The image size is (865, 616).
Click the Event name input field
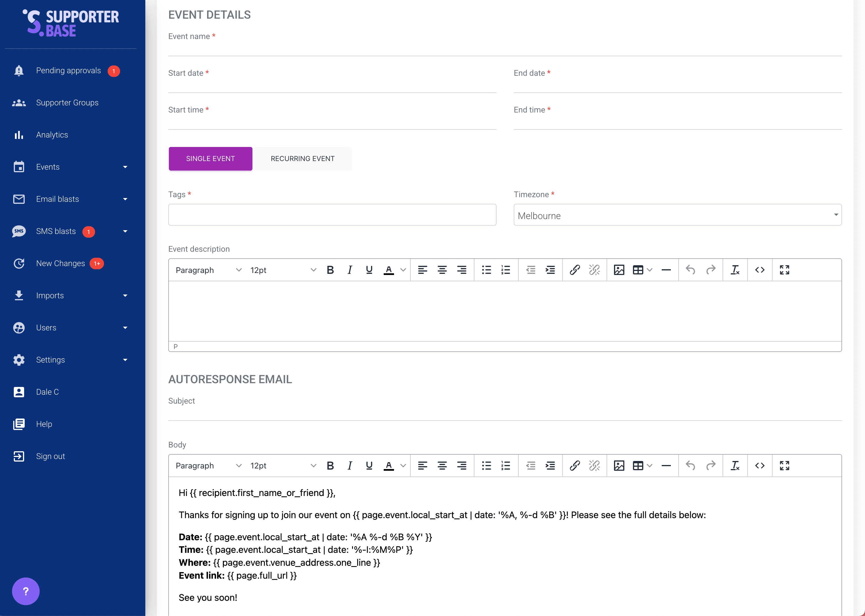click(505, 49)
